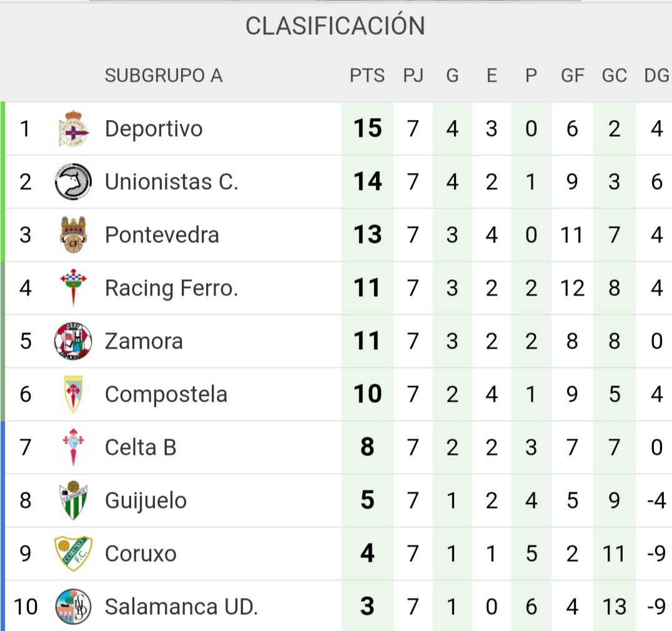Select the Pontevedra team name
Image resolution: width=672 pixels, height=631 pixels.
point(162,235)
